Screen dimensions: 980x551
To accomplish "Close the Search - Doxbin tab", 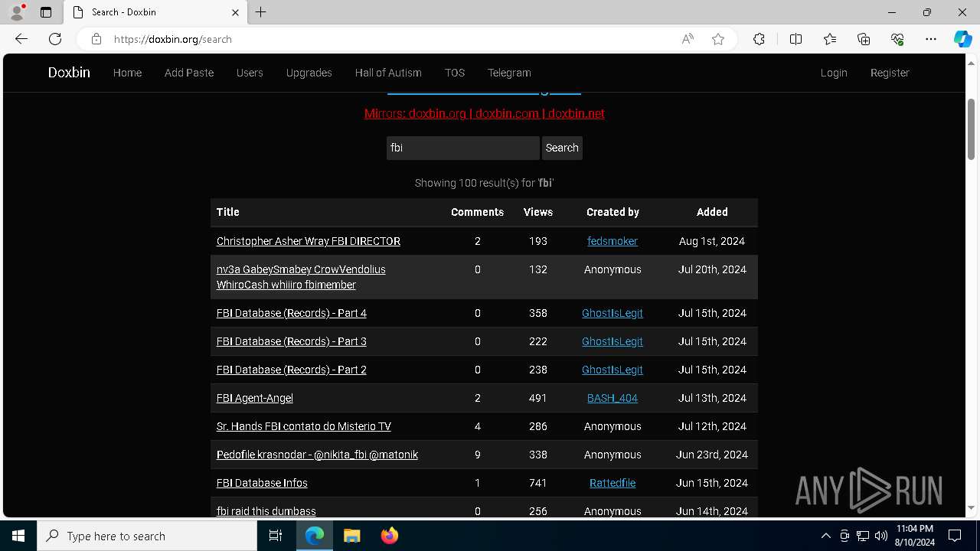I will tap(235, 12).
